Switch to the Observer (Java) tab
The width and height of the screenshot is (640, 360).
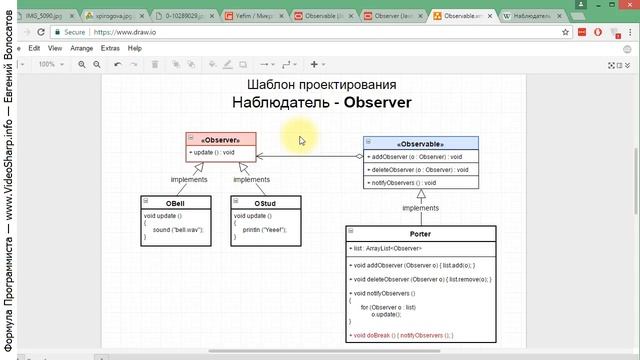[x=393, y=16]
